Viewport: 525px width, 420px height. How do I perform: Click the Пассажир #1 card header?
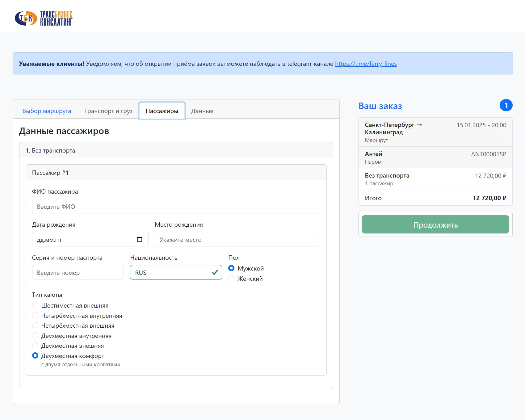(x=176, y=173)
